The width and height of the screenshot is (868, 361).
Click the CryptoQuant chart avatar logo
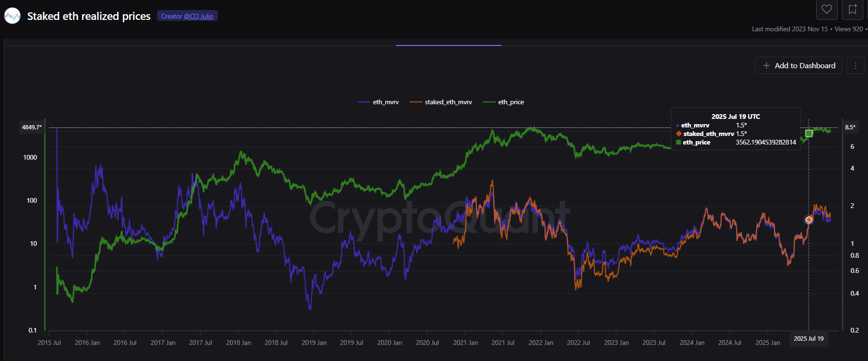point(12,15)
